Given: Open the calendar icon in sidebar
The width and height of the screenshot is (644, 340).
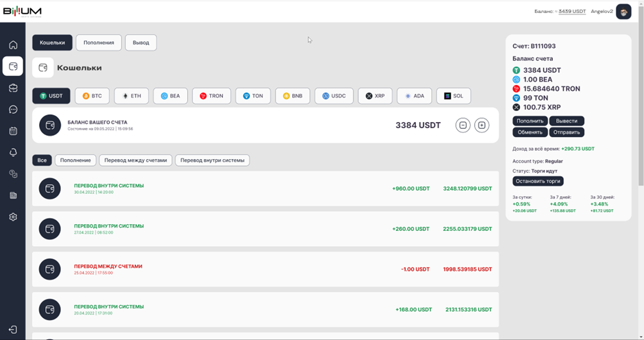Looking at the screenshot, I should click(13, 131).
